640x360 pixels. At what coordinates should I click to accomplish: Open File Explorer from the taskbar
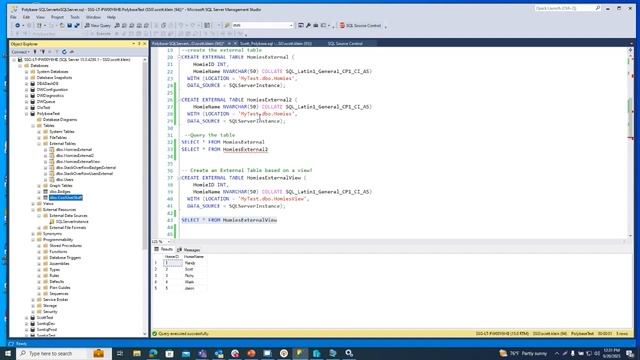pos(137,353)
